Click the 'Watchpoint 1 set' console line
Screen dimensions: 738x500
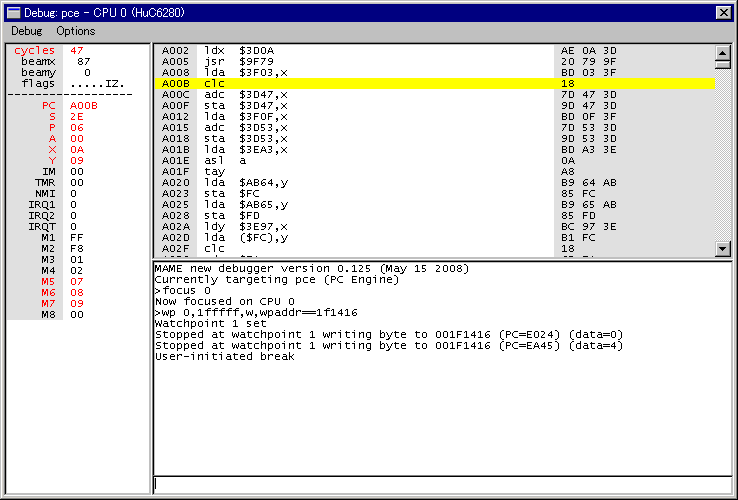(209, 323)
